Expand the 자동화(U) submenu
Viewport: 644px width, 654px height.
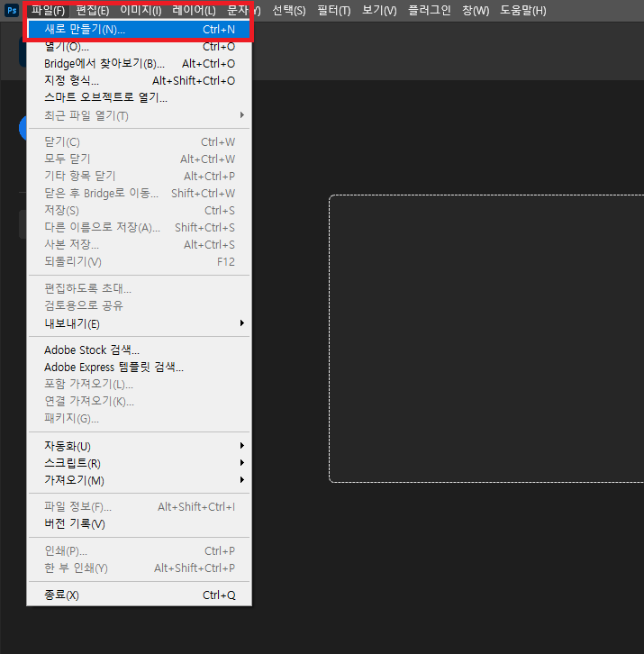tap(139, 446)
